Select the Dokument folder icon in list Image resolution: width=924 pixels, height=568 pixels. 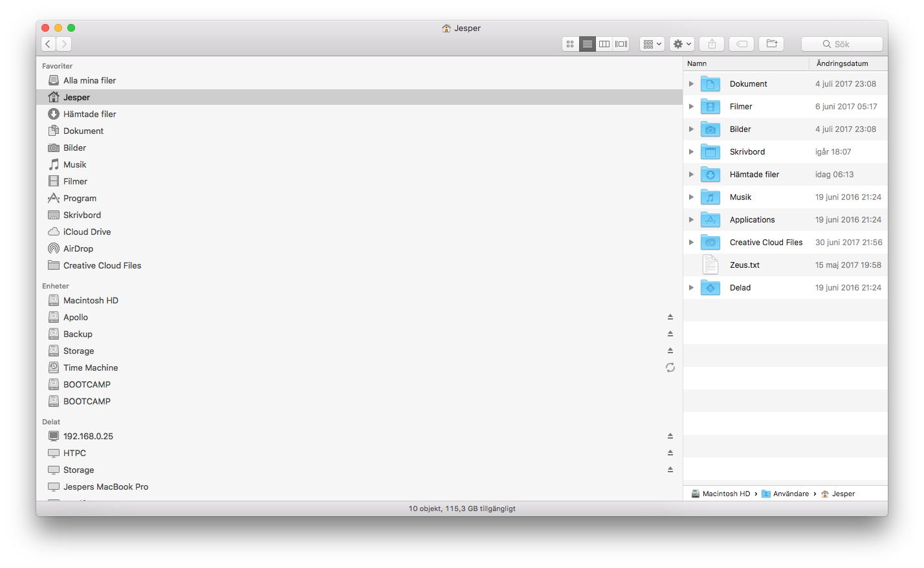point(710,84)
